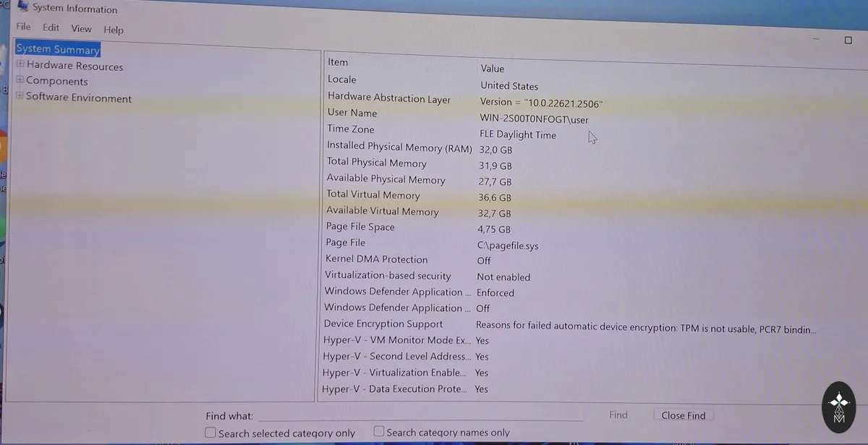868x445 pixels.
Task: Click the Item column header
Action: point(338,62)
